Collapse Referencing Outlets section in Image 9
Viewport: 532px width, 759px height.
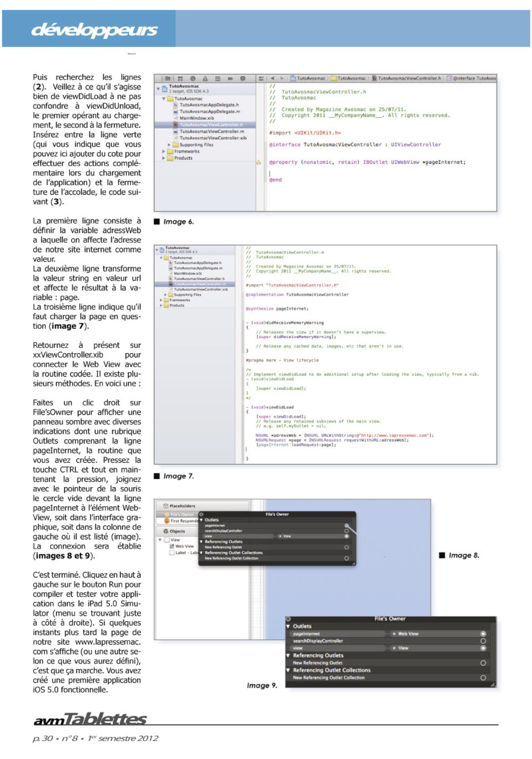(x=288, y=656)
